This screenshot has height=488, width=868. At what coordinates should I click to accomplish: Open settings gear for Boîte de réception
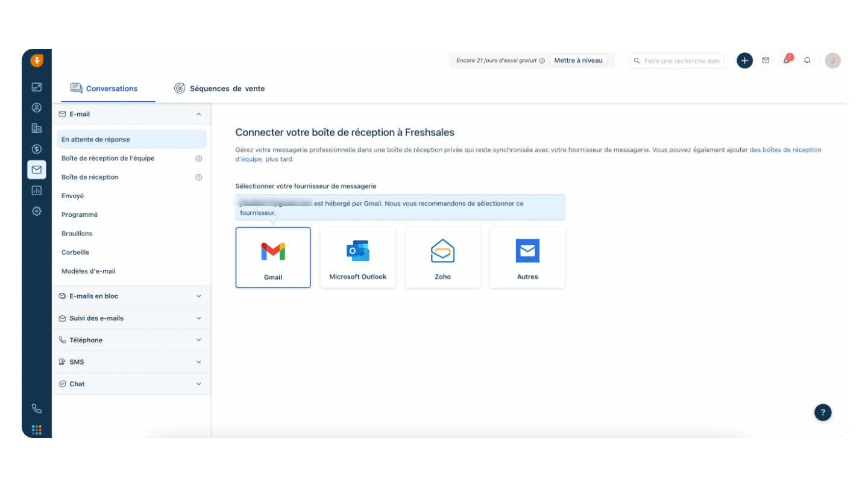pyautogui.click(x=198, y=177)
